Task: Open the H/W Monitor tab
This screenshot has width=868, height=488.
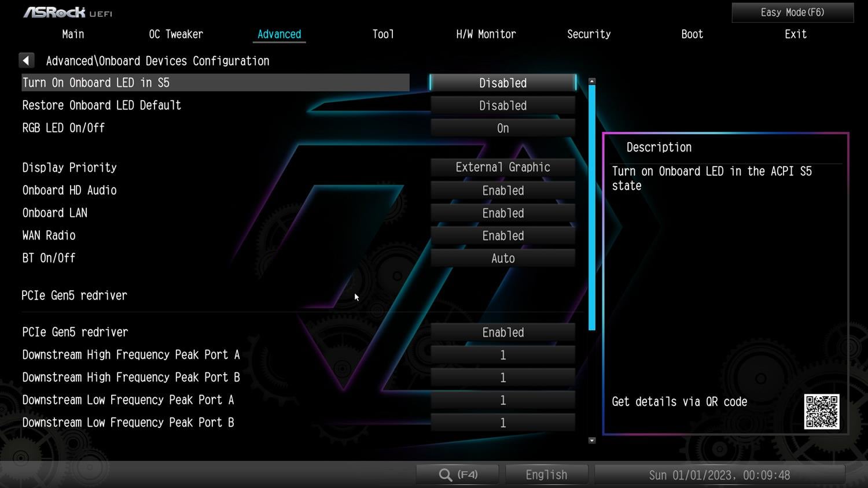Action: (x=486, y=34)
